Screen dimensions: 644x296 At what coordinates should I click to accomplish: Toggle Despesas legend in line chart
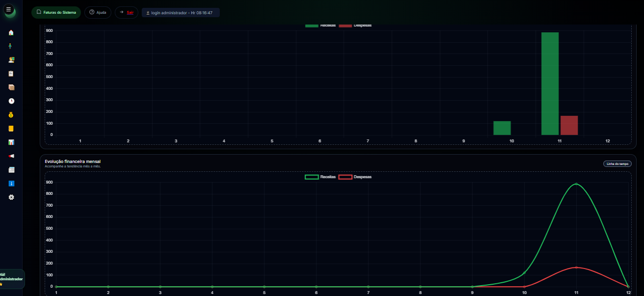click(x=355, y=177)
